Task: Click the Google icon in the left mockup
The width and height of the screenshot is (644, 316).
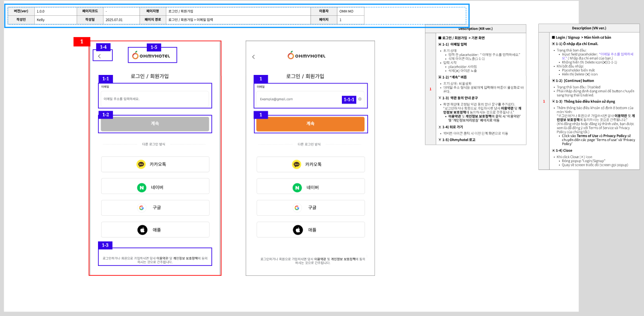Action: click(141, 208)
